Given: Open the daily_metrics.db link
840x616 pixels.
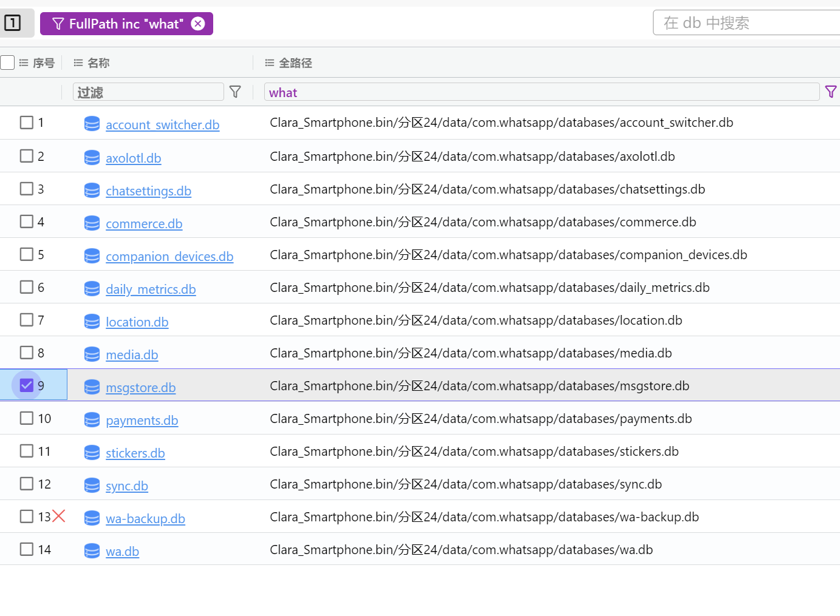Looking at the screenshot, I should coord(151,289).
